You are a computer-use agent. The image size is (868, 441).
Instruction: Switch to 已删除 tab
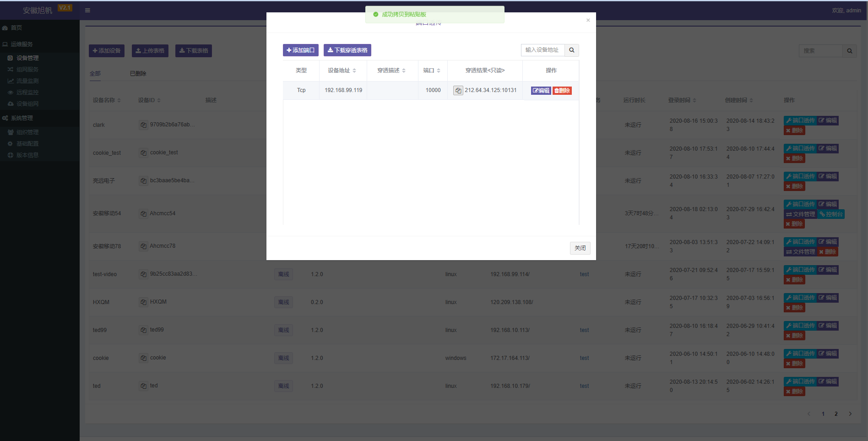(x=138, y=74)
